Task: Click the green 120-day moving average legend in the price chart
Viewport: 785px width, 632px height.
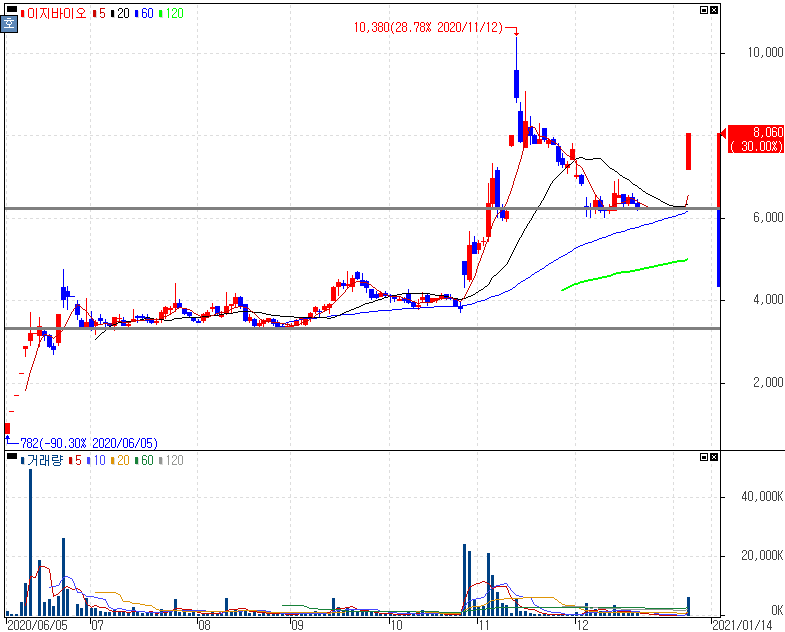Action: point(172,14)
